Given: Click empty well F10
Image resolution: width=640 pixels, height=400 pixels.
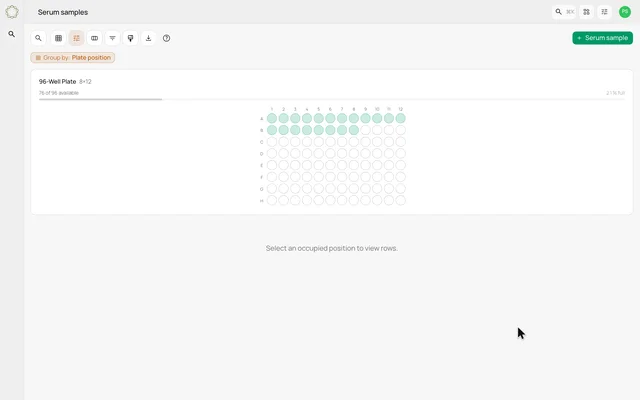Looking at the screenshot, I should (377, 177).
